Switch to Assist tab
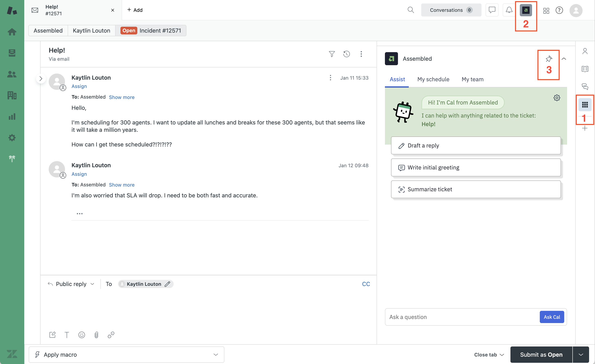Viewport: 595px width, 364px height. [397, 79]
